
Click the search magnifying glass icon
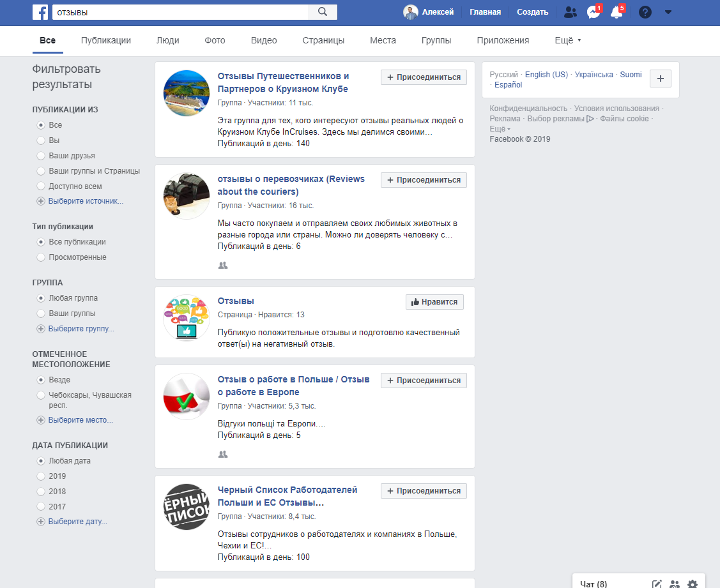(x=323, y=11)
